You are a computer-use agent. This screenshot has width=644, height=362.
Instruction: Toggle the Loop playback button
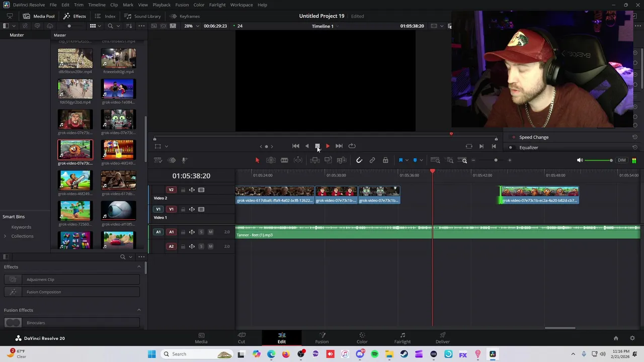pos(352,146)
